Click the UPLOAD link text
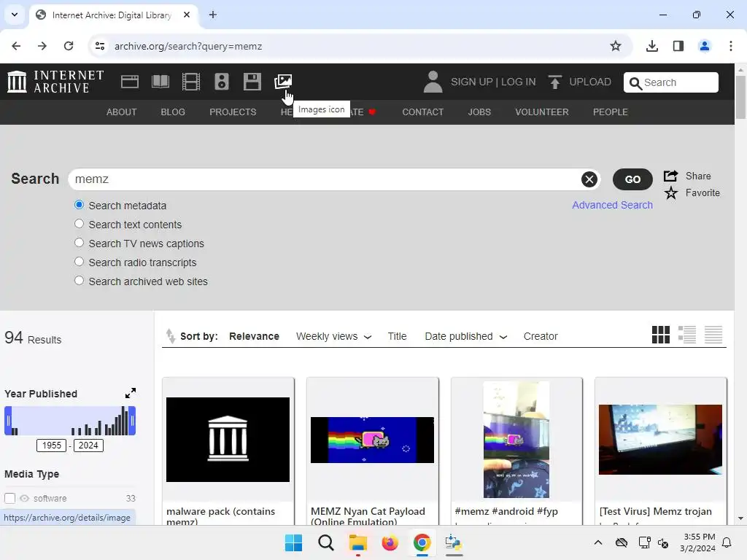 pos(589,82)
